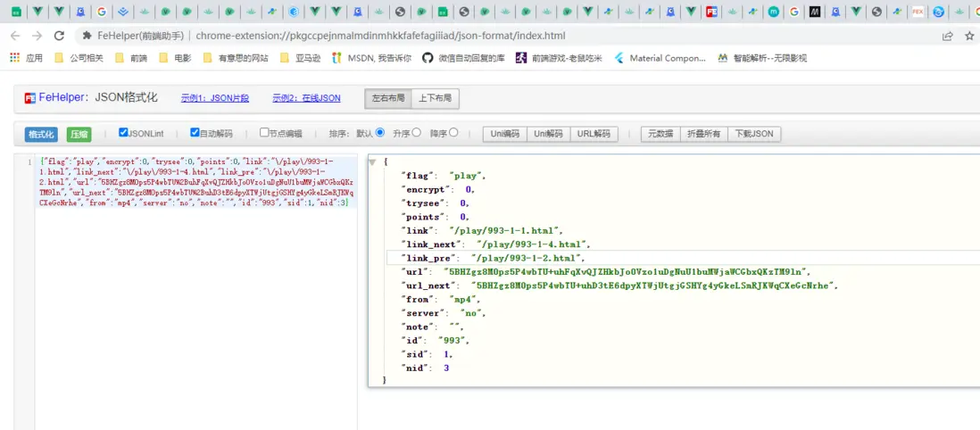The image size is (980, 430).
Task: Select the 升序 sort radio button
Action: tap(417, 133)
